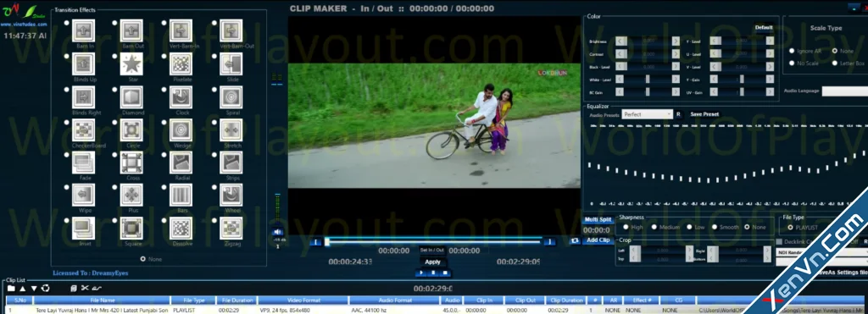Move clip down with the down-arrow icon
This screenshot has width=868, height=314.
coord(34,289)
